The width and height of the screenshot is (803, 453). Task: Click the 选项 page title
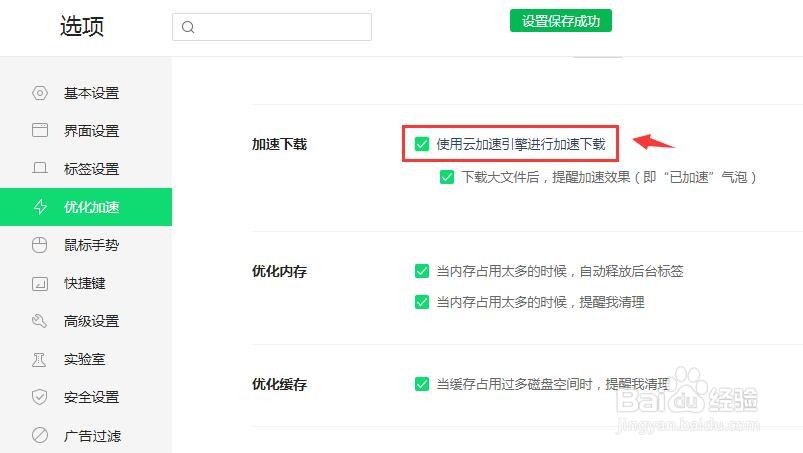(x=82, y=26)
